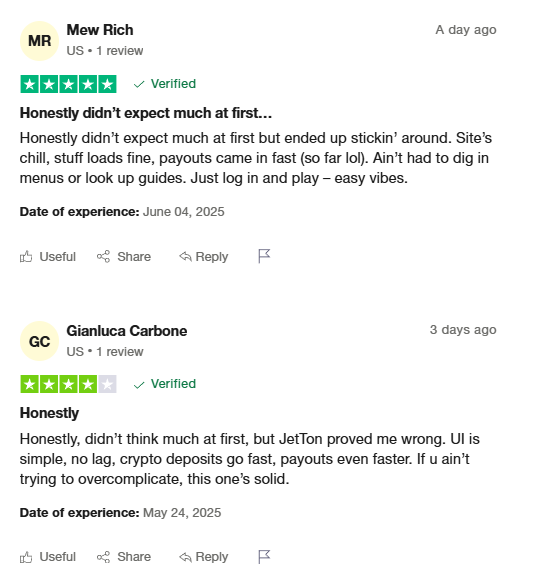This screenshot has height=581, width=534.
Task: Click Verified badge on Gianluca Carbone's review
Action: pos(165,384)
